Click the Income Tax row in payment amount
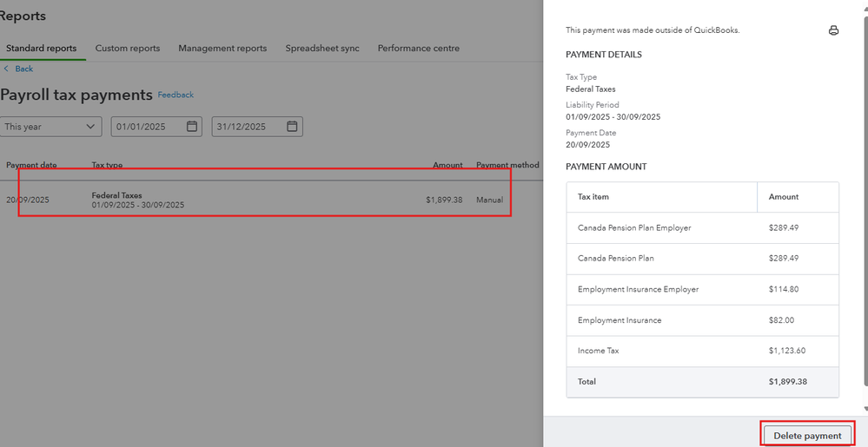Screen dimensions: 868x447 pos(702,351)
